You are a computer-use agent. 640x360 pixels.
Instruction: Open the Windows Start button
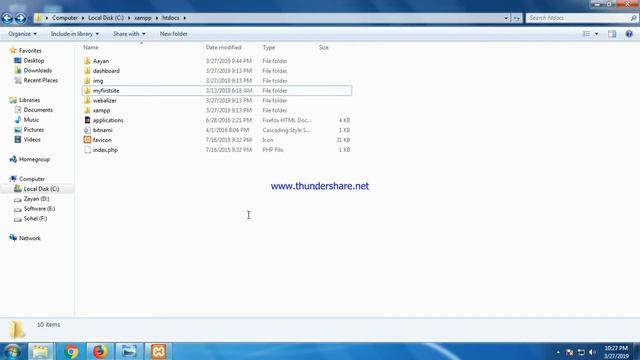tap(12, 351)
